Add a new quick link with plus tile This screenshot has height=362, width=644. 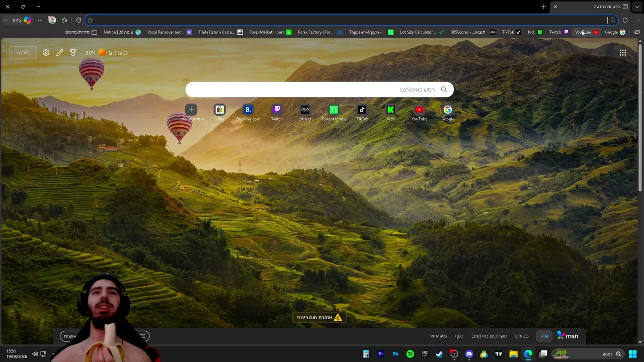191,113
